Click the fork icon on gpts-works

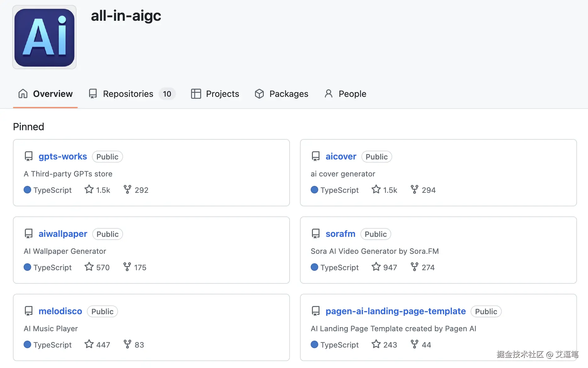127,189
